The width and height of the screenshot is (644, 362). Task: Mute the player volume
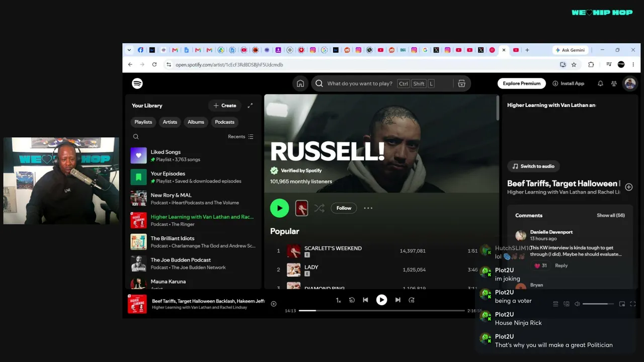coord(577,304)
